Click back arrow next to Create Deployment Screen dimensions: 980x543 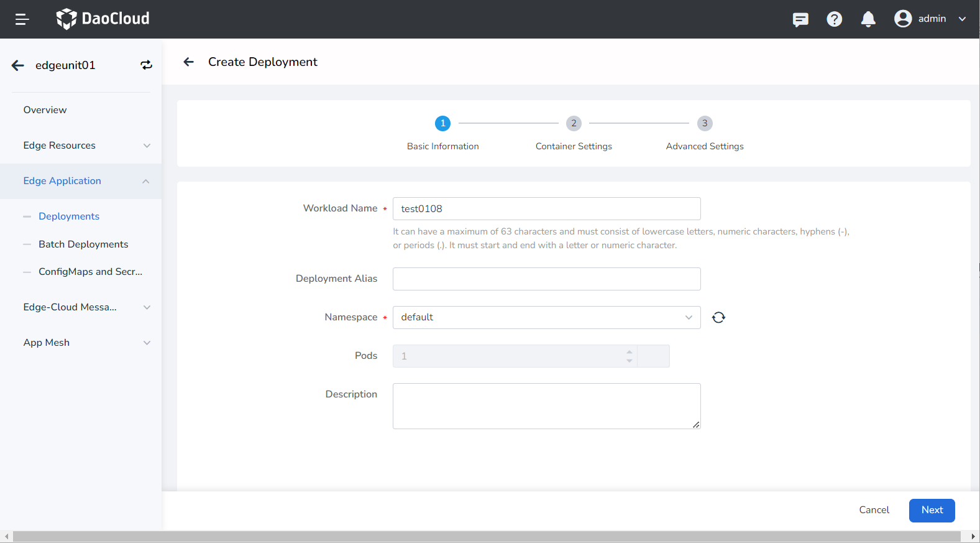pyautogui.click(x=189, y=62)
